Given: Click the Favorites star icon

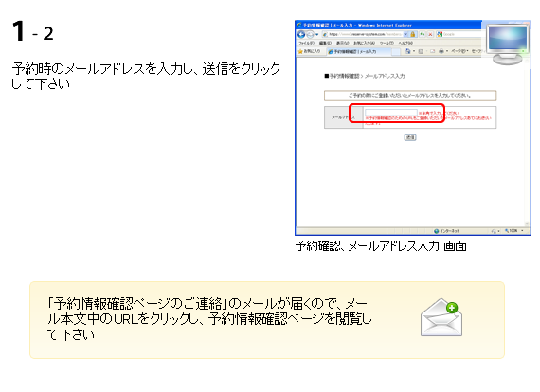Looking at the screenshot, I should (300, 51).
